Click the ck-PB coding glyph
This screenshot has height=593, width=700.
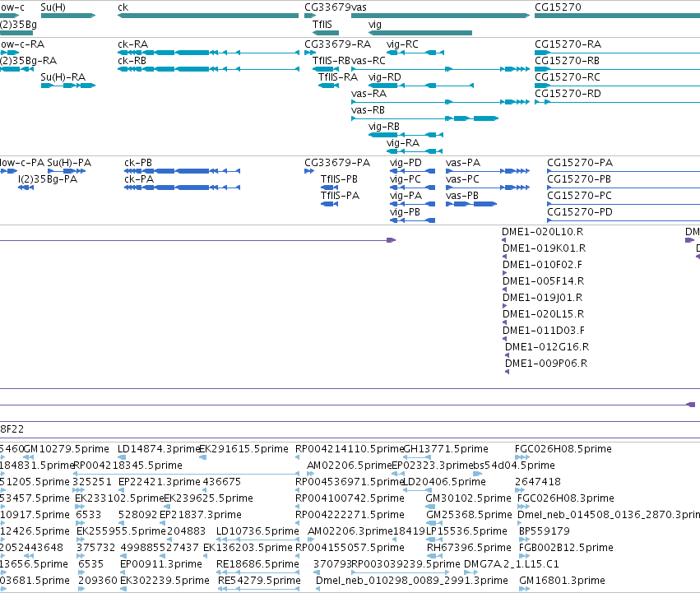click(182, 171)
